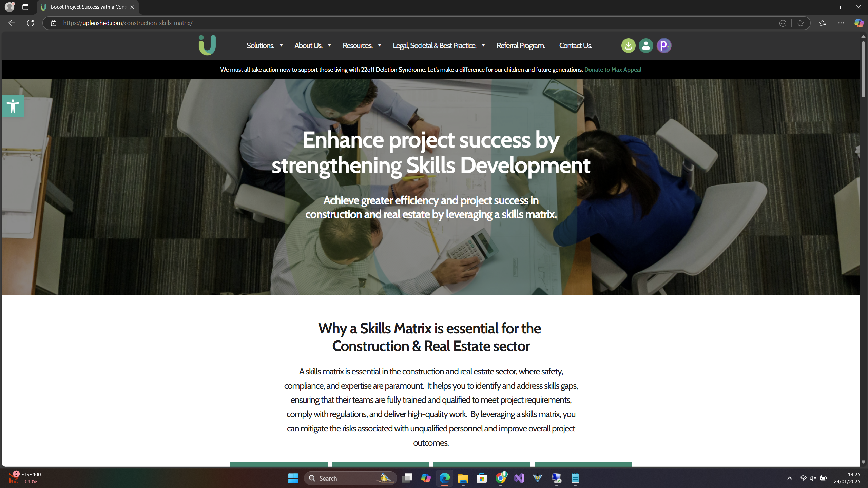Open the Windows Start menu
Screen dimensions: 868x488
(293, 477)
